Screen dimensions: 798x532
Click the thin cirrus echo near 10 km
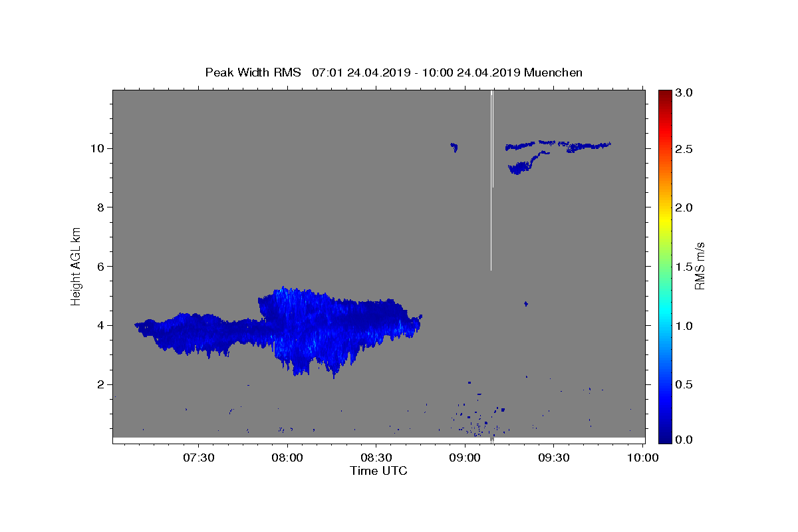coord(557,144)
